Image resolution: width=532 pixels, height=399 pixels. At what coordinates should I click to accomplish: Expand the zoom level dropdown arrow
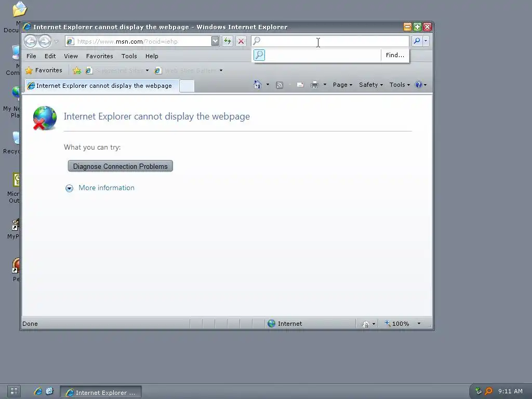tap(419, 324)
